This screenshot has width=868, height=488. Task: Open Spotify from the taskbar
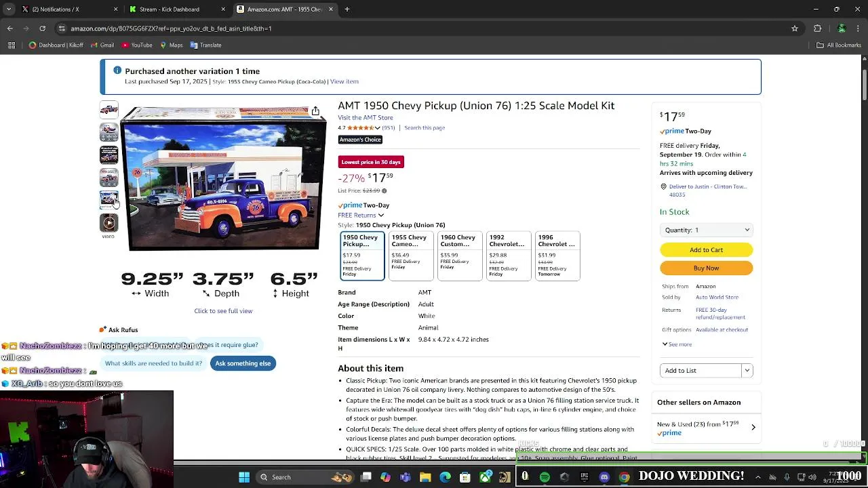[545, 477]
